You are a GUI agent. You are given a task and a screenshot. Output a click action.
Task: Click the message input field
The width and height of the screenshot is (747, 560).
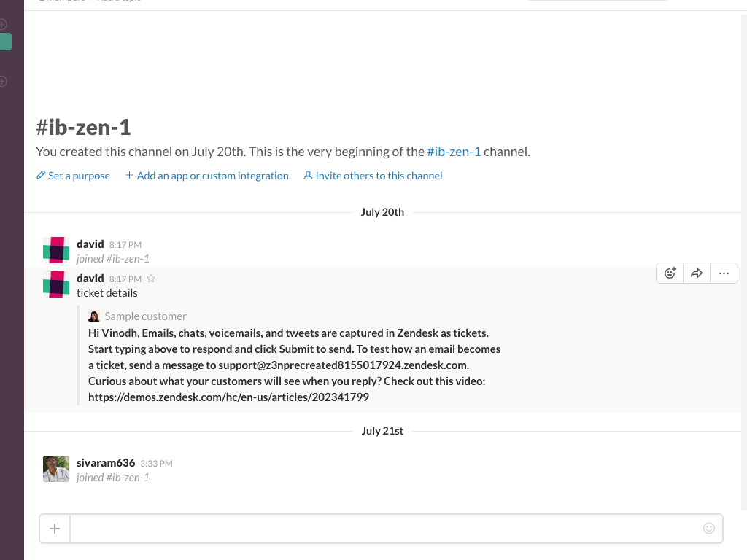click(386, 529)
